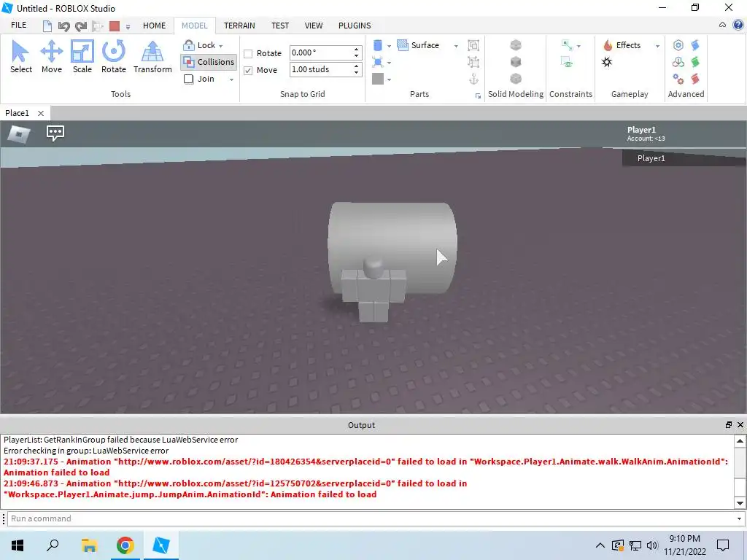Stop the running play session
Screen dimensions: 747x560
115,26
